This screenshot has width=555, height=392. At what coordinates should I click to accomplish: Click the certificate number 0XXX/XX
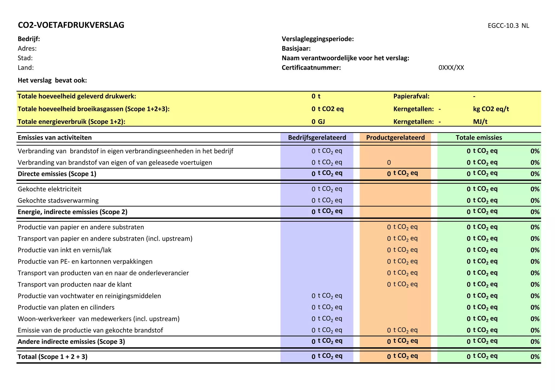(x=451, y=68)
